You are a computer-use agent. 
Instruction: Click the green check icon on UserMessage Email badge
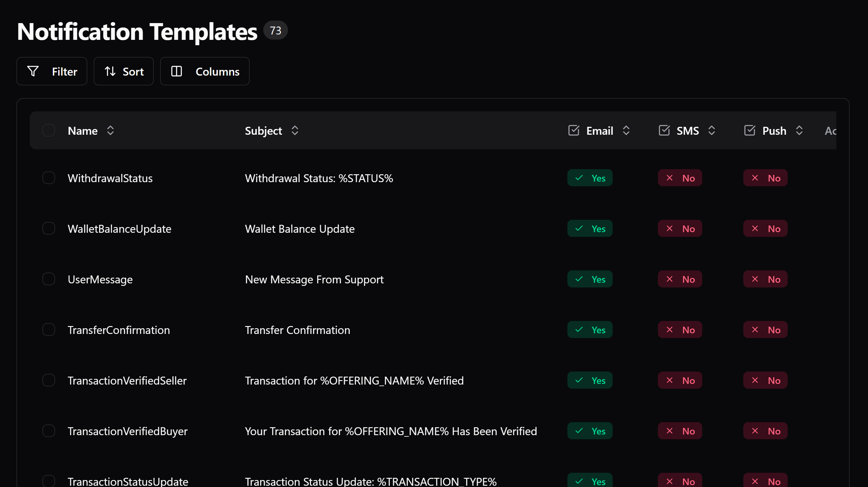pyautogui.click(x=579, y=279)
